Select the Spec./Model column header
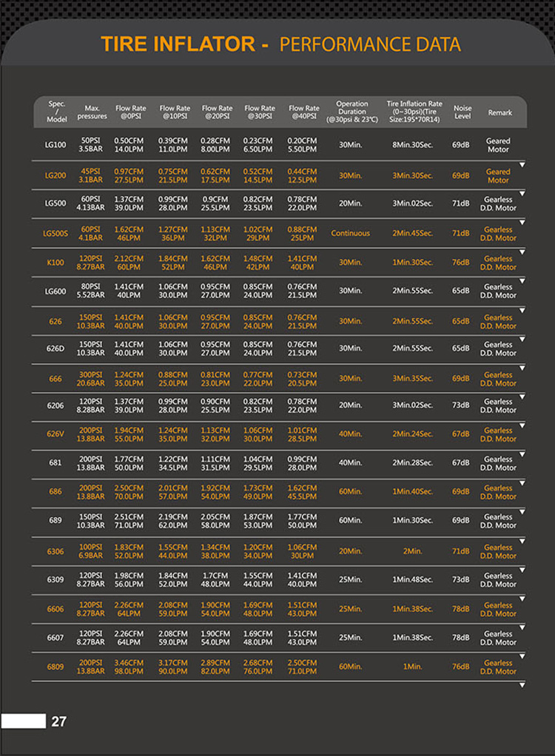Viewport: 555px width, 756px height. click(57, 112)
